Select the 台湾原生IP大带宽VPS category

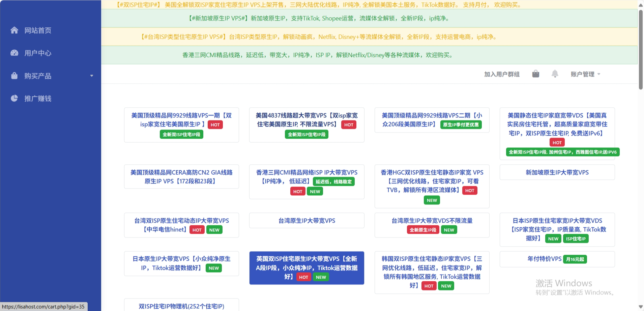click(x=306, y=221)
